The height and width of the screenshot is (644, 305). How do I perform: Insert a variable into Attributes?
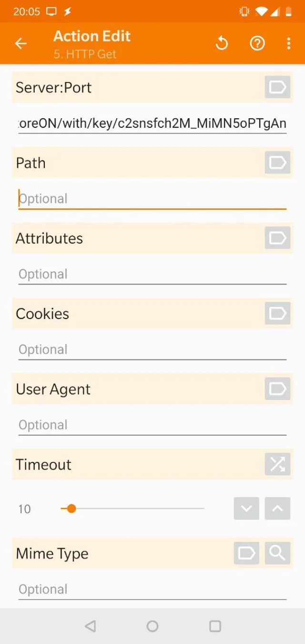point(277,238)
